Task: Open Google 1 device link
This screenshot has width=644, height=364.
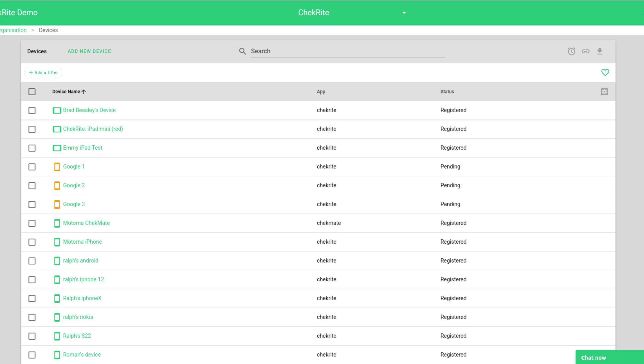Action: coord(74,166)
